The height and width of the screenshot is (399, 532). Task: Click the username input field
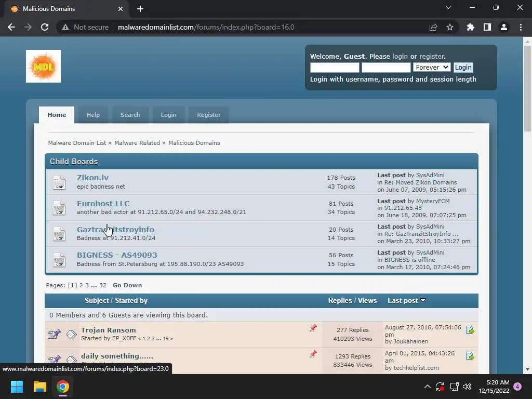point(335,67)
